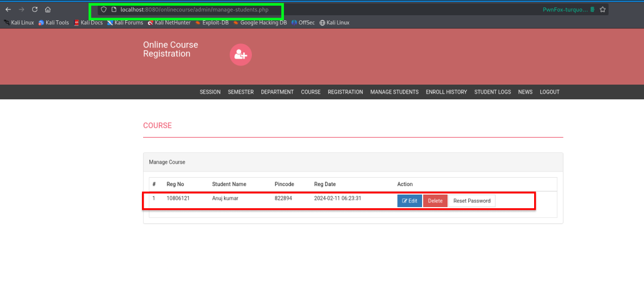Open the REGISTRATION menu item
Screen dimensions: 644x286
345,92
